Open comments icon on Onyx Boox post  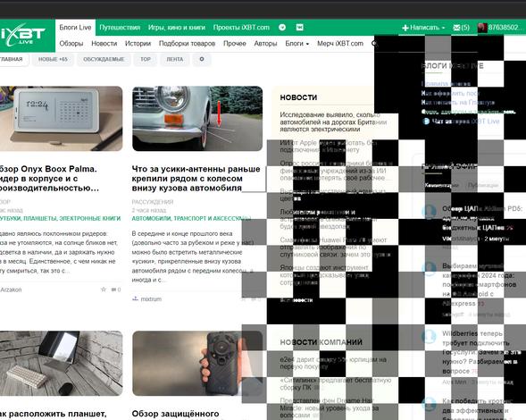[x=116, y=290]
